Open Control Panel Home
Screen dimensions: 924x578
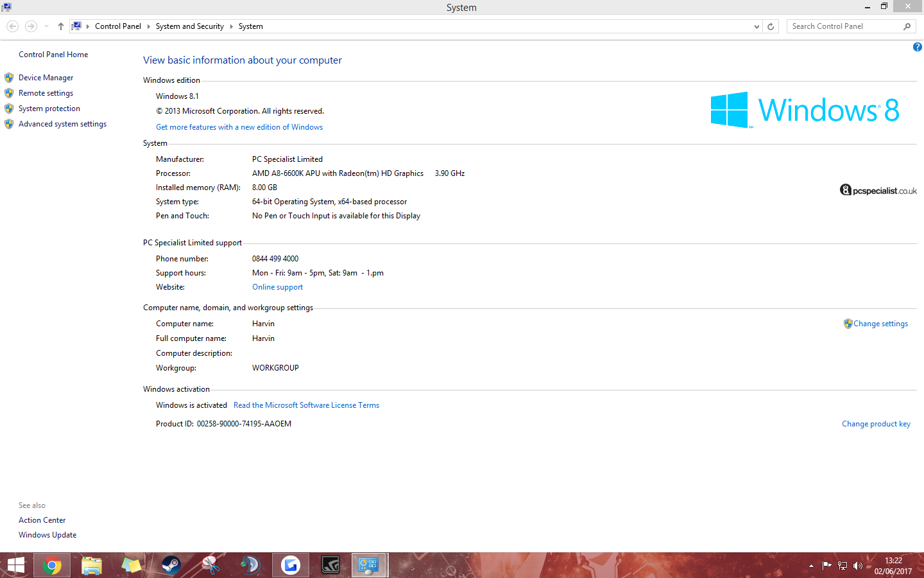(x=53, y=55)
